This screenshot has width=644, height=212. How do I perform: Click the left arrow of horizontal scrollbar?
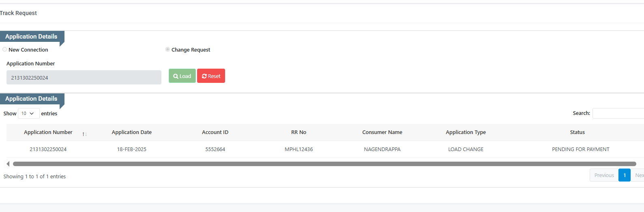[8, 164]
